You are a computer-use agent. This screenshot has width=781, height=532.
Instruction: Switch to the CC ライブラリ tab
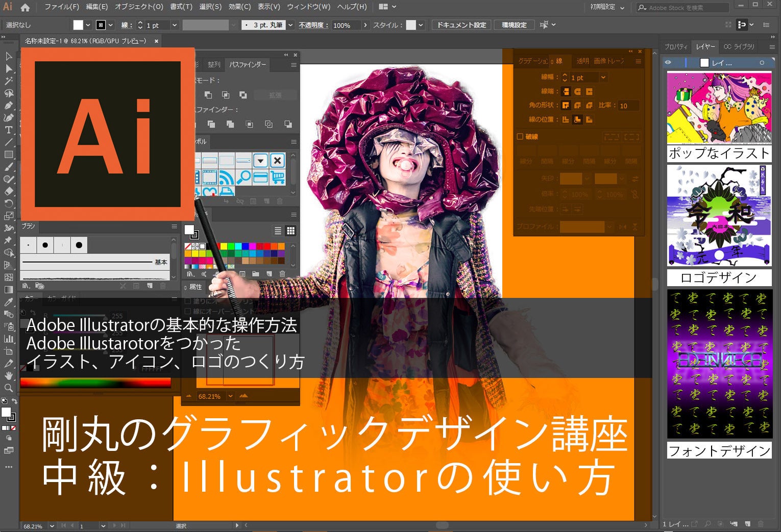pos(739,47)
